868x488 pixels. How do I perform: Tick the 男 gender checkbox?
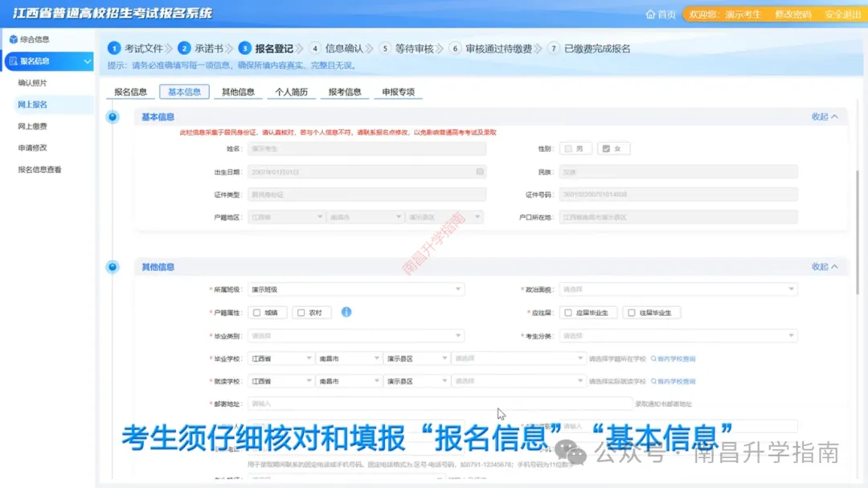pyautogui.click(x=568, y=149)
